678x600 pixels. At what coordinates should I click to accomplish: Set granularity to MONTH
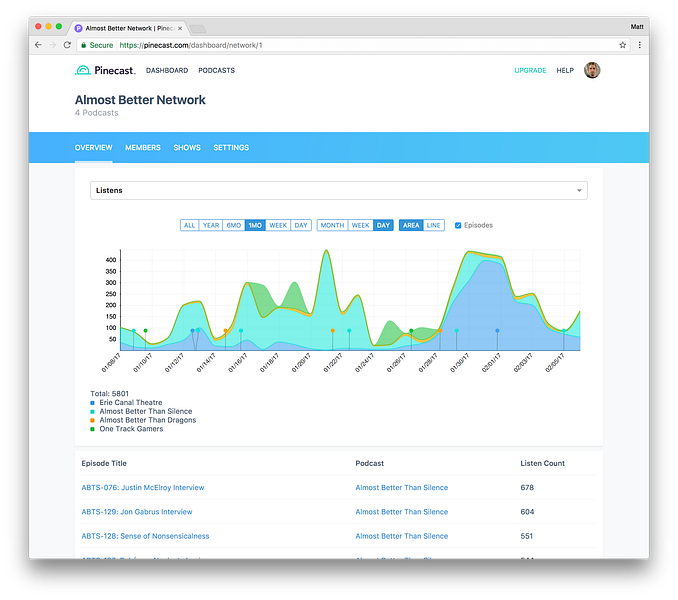(332, 225)
